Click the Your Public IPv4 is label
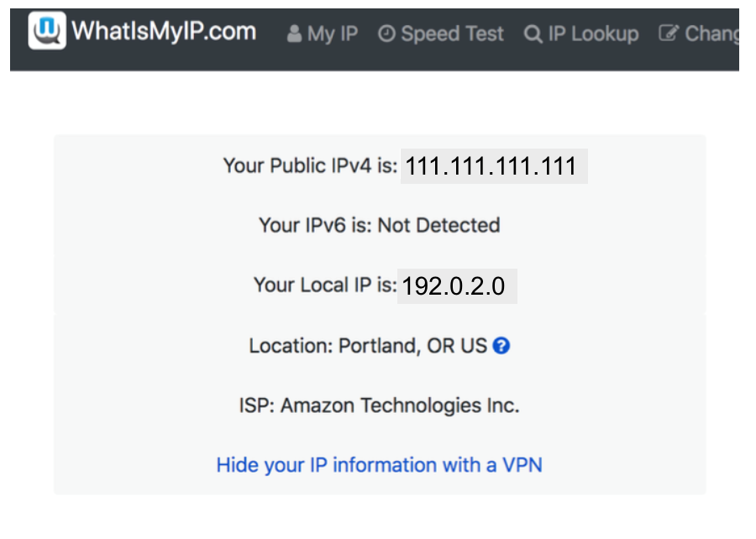The height and width of the screenshot is (539, 756). (311, 165)
